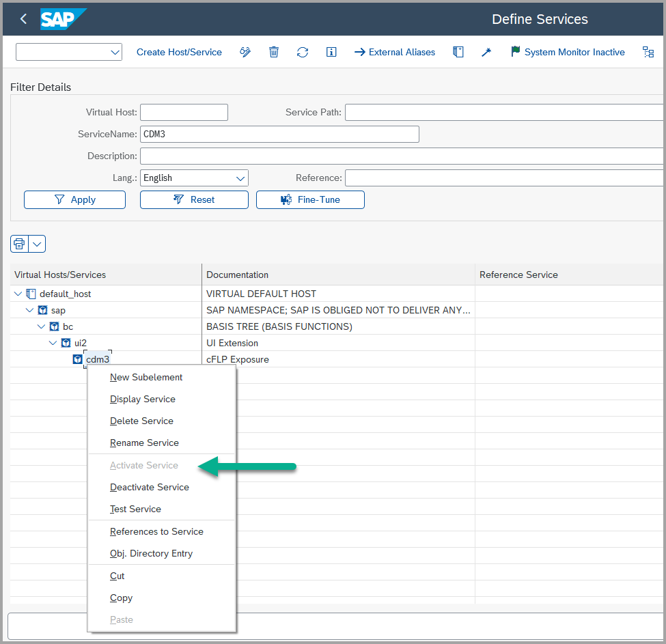The width and height of the screenshot is (666, 644).
Task: Click the Virtual Host input field
Action: point(184,113)
